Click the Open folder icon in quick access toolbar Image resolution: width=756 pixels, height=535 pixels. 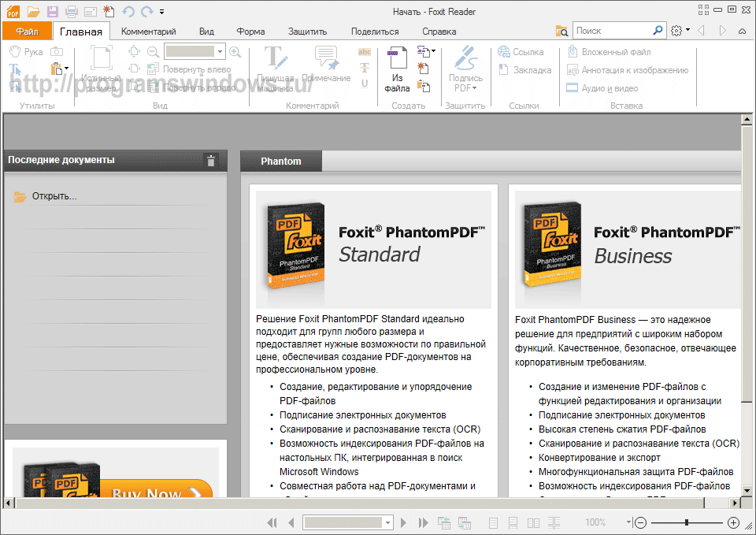pos(33,11)
